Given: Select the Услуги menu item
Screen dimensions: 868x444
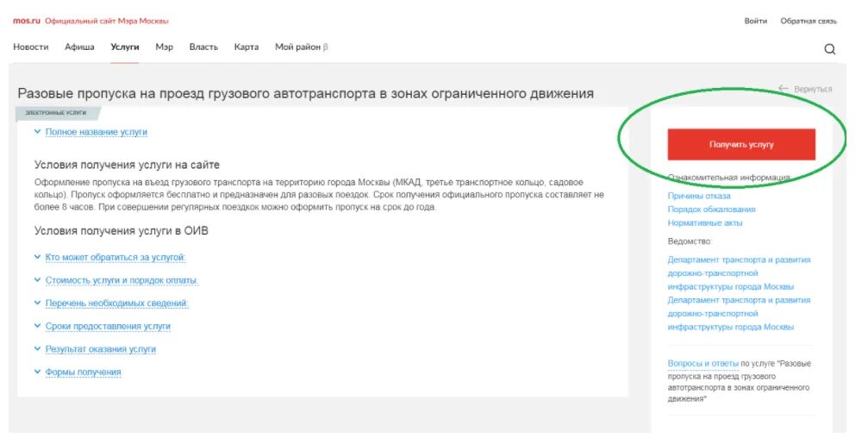Looking at the screenshot, I should tap(124, 47).
